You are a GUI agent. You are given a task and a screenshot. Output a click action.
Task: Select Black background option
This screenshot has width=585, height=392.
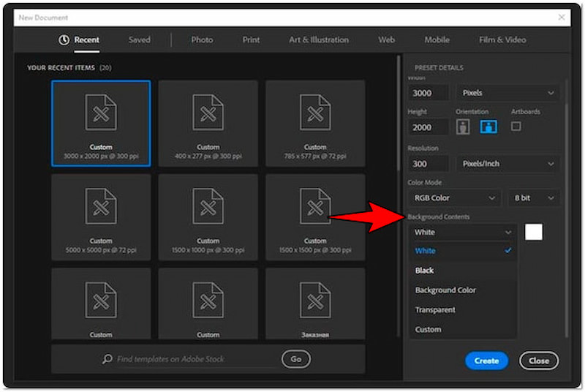[x=425, y=270]
